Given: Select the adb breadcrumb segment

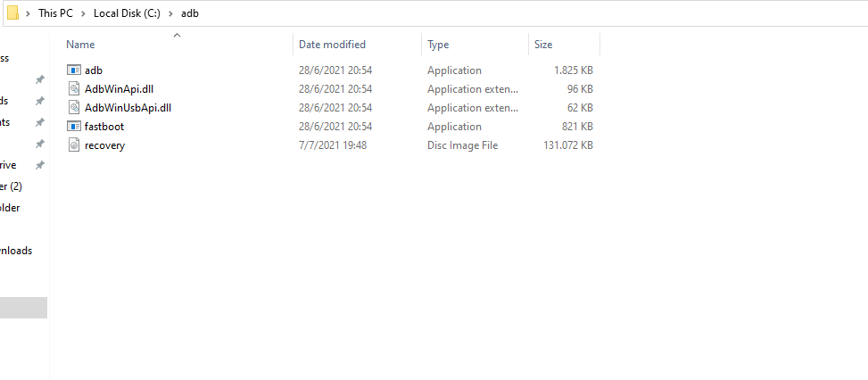Looking at the screenshot, I should point(189,13).
